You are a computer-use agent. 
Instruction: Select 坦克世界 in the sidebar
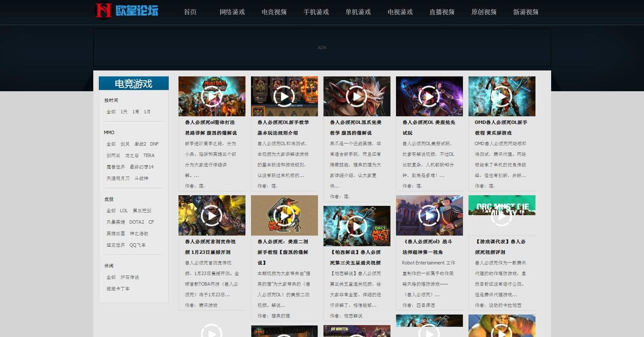[116, 245]
